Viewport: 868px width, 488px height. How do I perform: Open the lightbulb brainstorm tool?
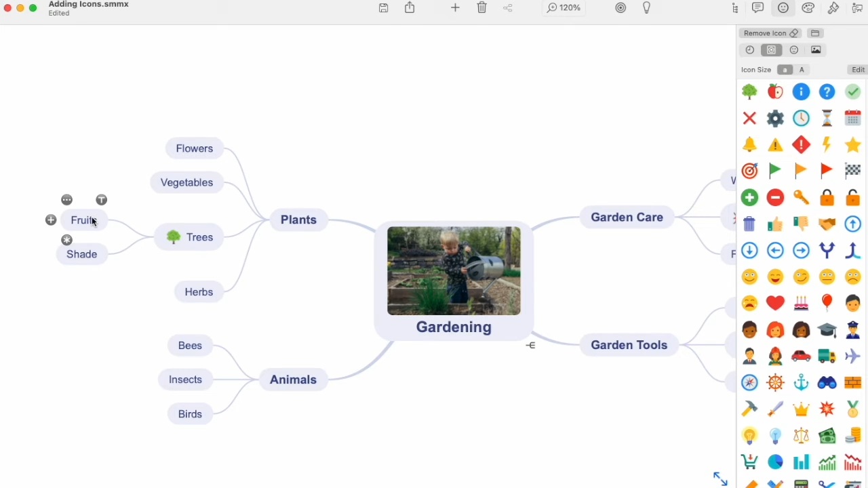click(646, 8)
